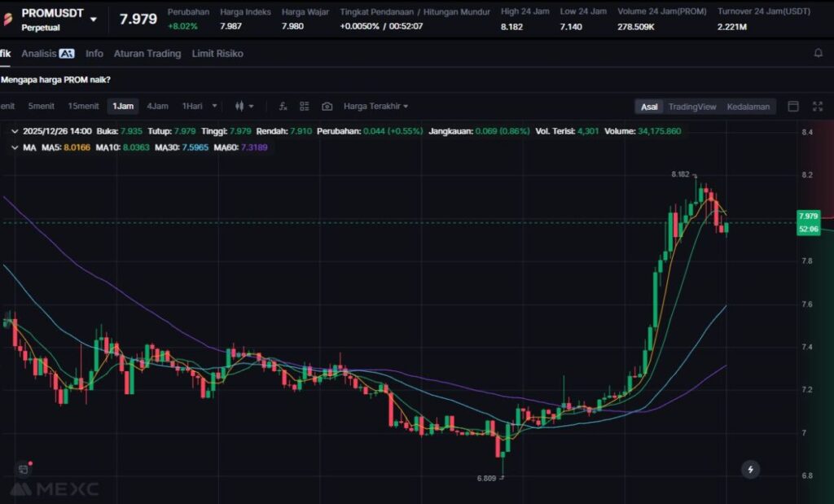Open the Limit Risiko tab
This screenshot has height=504, width=834.
217,54
